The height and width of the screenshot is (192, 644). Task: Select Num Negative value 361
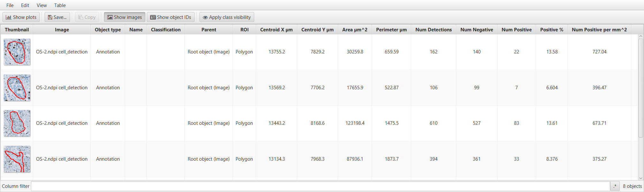pos(477,159)
